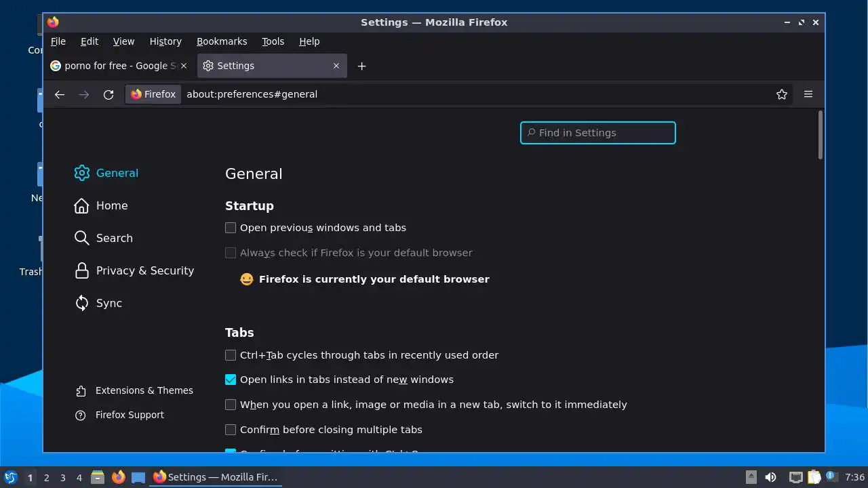
Task: Open the Firefox hamburger application menu
Action: 808,94
